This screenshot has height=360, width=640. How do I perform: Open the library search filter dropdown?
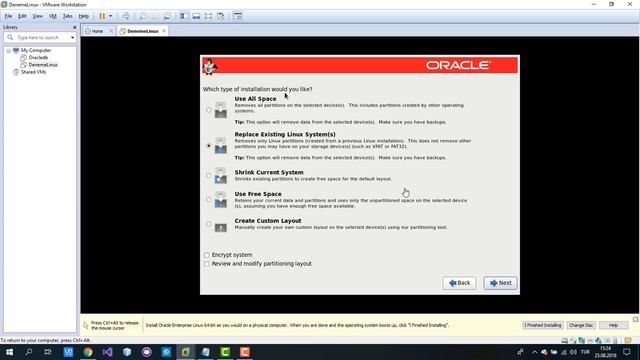(72, 38)
